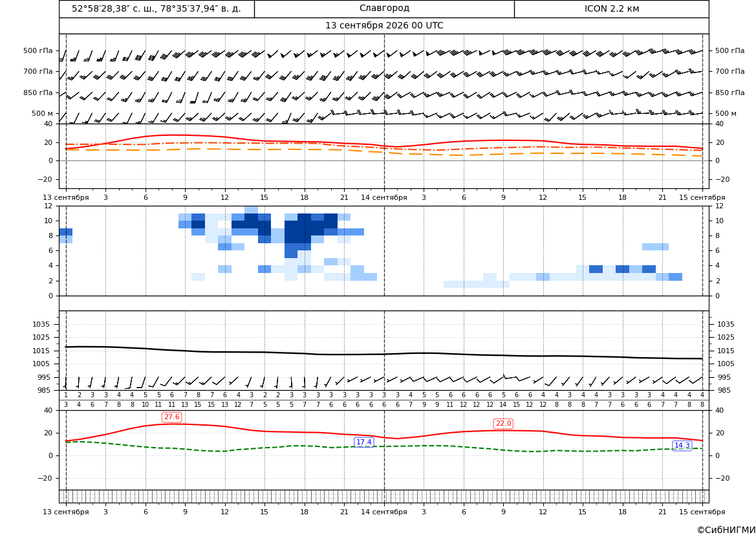The image size is (756, 535).
Task: Click the 22.0 temperature peak label
Action: click(x=503, y=423)
